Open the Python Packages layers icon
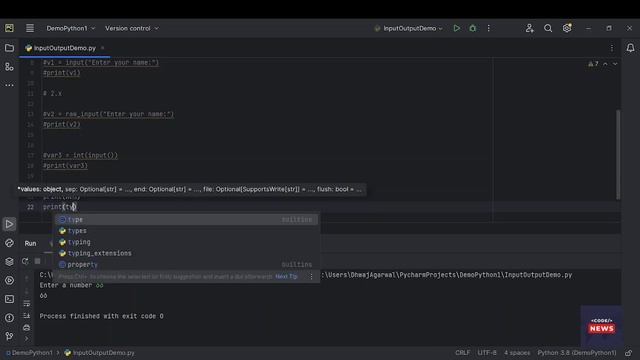This screenshot has height=360, width=640. pos(9,262)
